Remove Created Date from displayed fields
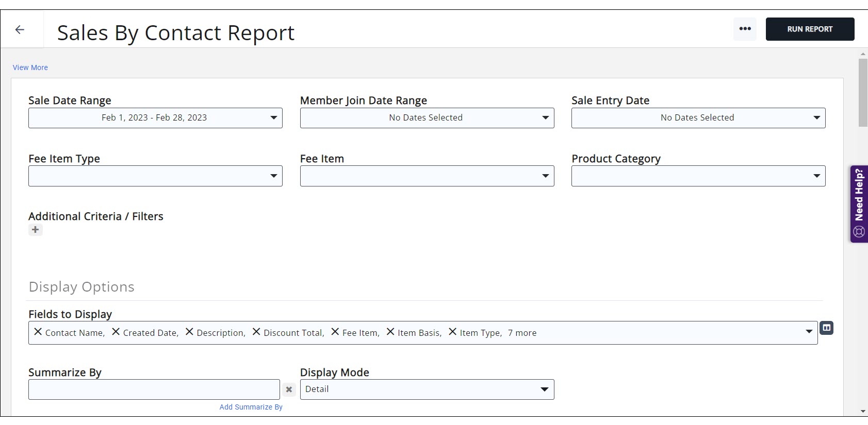The width and height of the screenshot is (868, 425). pos(116,332)
